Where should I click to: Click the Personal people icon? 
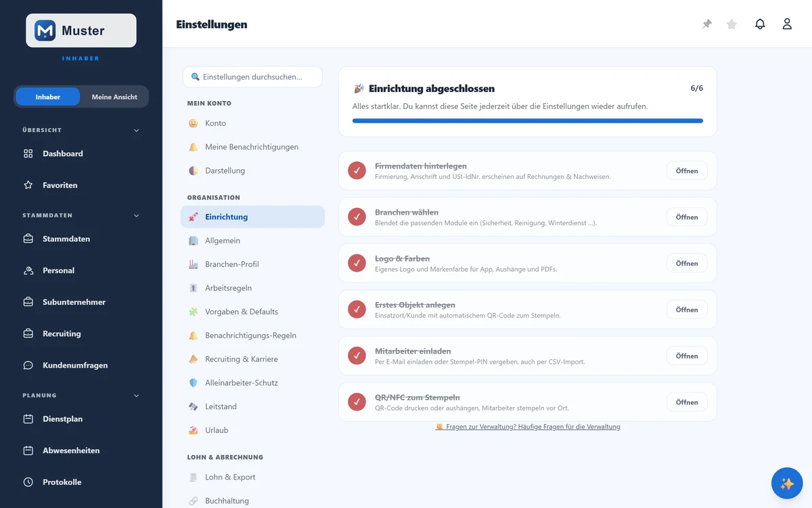point(28,270)
